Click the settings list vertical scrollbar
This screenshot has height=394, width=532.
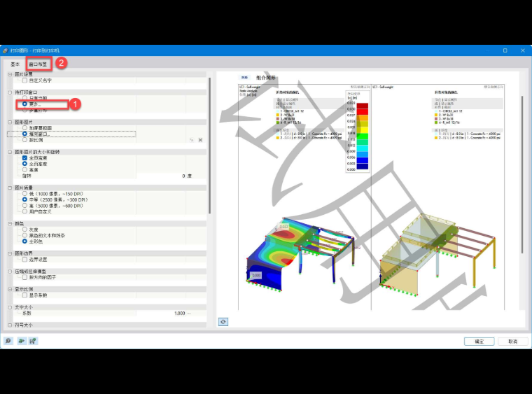point(210,146)
